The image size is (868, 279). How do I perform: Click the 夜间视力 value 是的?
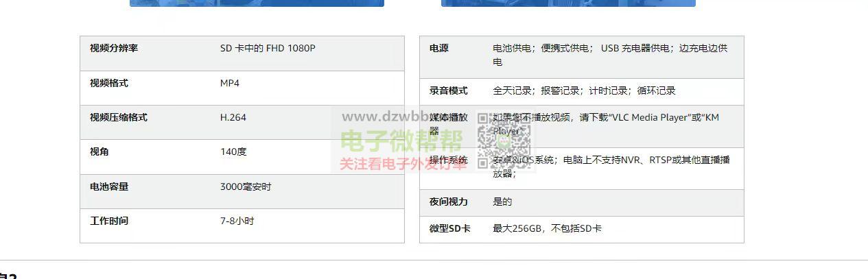(x=502, y=202)
